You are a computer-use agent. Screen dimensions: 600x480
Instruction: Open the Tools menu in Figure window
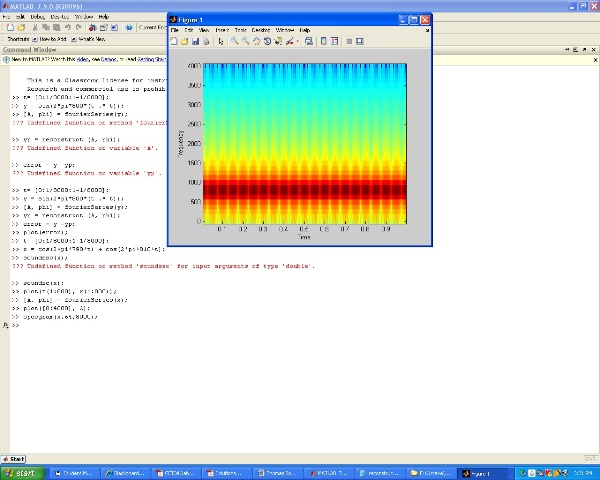240,30
